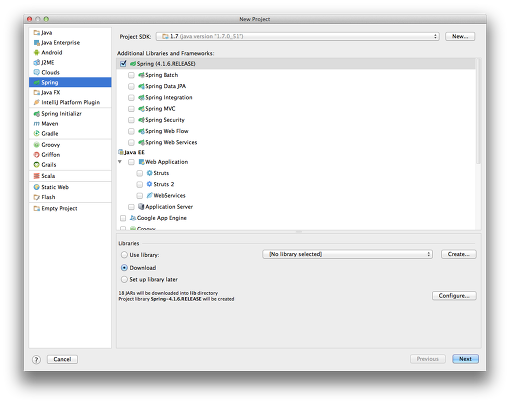Enable the Spring Integration checkbox
Screen dimensions: 510x404
pos(131,98)
